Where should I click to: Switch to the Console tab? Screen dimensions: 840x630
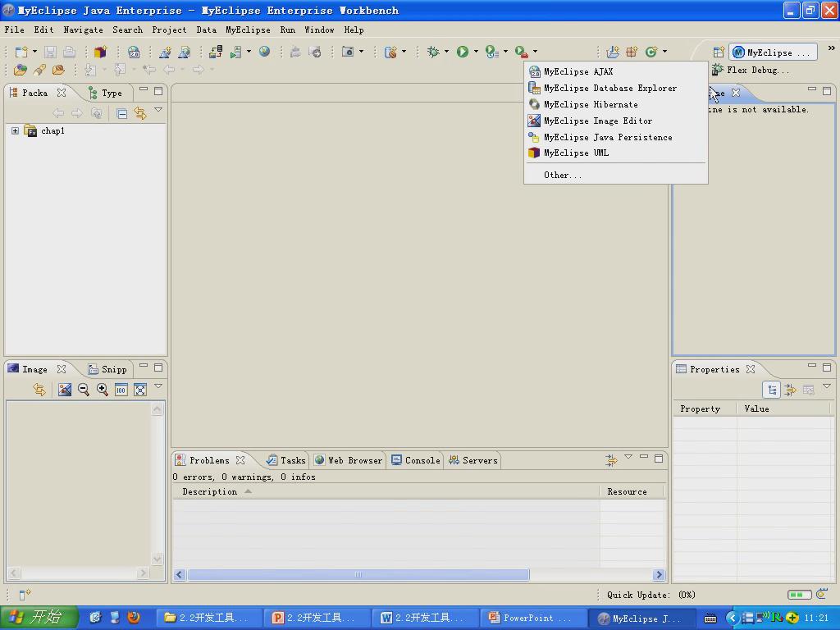coord(416,460)
